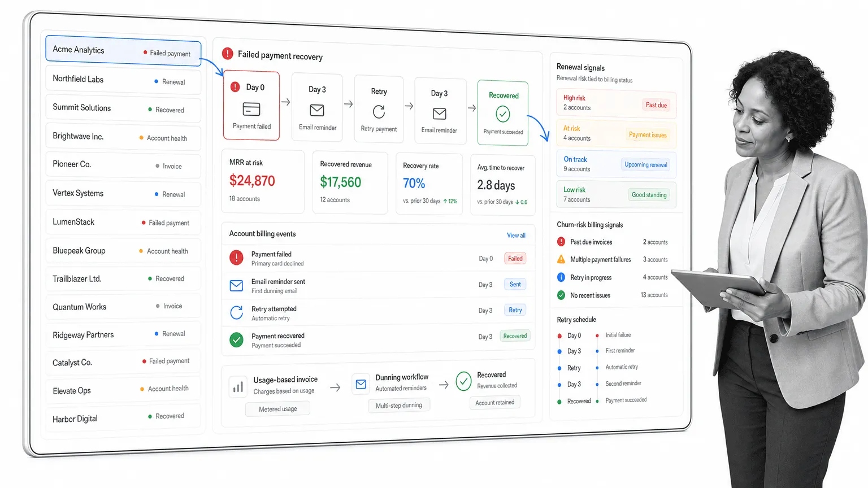
Task: Click red exclamation icon on Payment failed event
Action: [236, 258]
